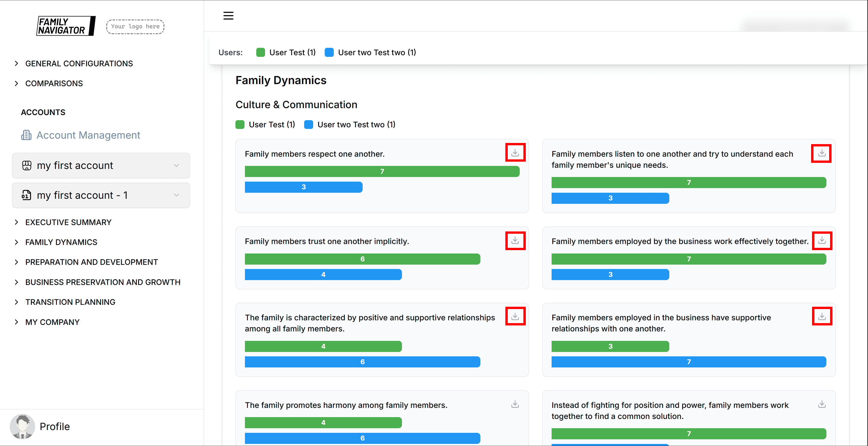The height and width of the screenshot is (446, 868).
Task: Click the 'Your logo here' placeholder
Action: coord(135,27)
